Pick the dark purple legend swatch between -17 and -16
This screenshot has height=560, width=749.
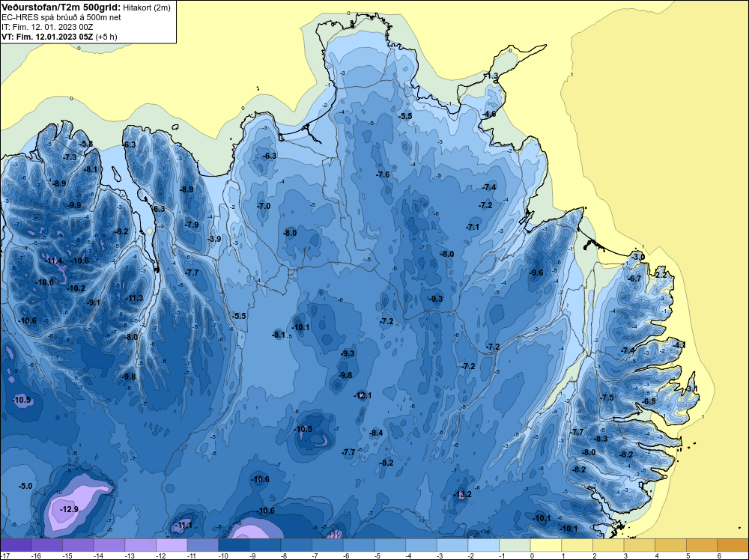coord(16,545)
